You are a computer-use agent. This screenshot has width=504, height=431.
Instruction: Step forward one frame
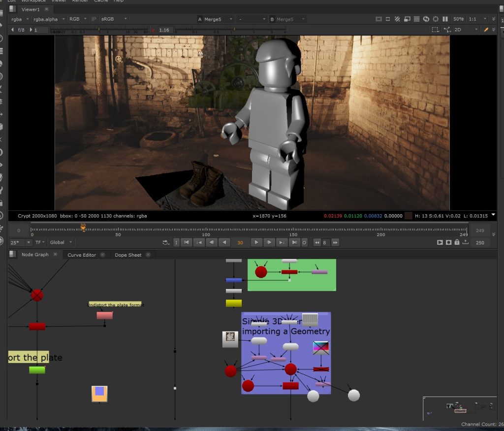269,242
